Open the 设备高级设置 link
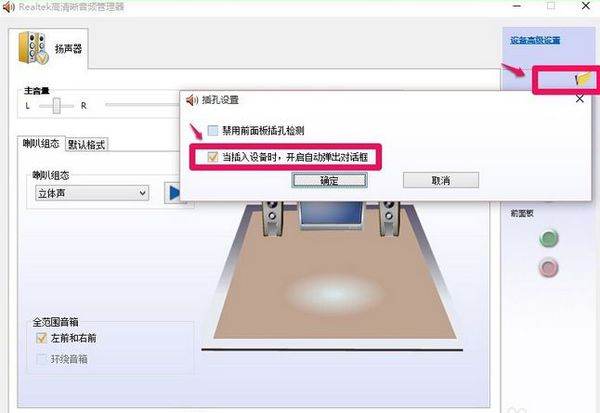The image size is (600, 413). pos(535,40)
